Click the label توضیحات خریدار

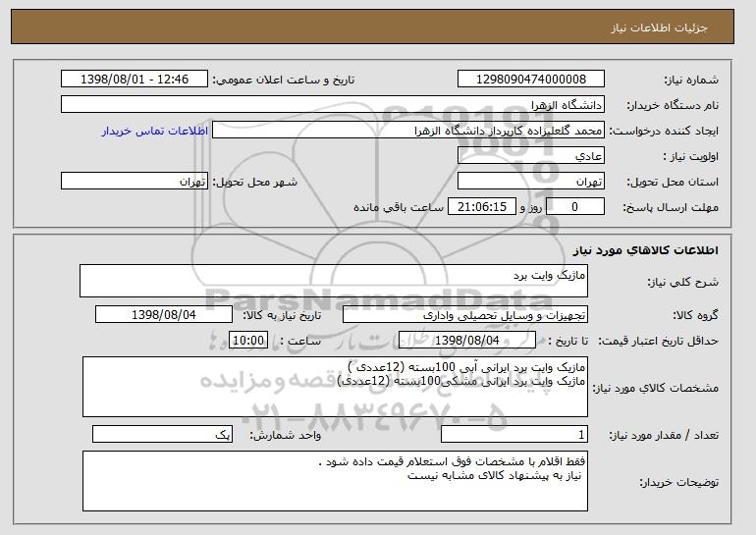(678, 482)
